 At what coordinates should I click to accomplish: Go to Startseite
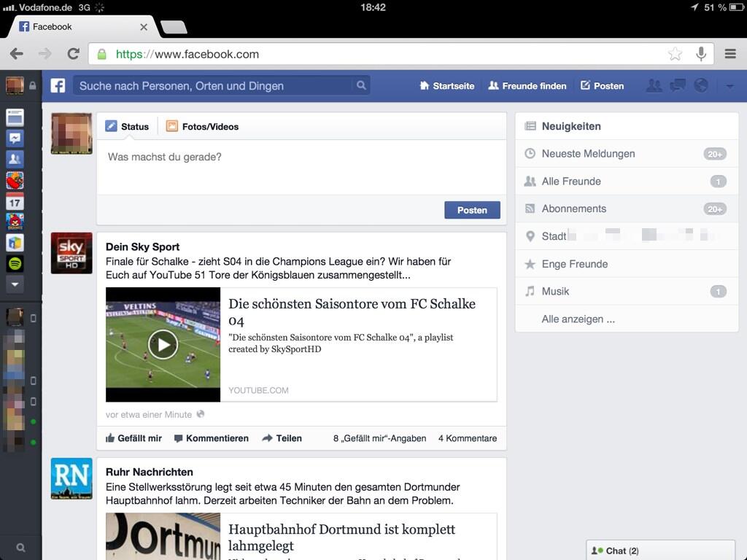447,86
